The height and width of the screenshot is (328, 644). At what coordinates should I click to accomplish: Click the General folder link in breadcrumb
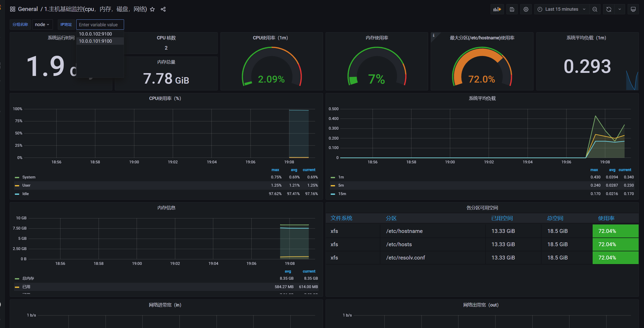[x=28, y=9]
